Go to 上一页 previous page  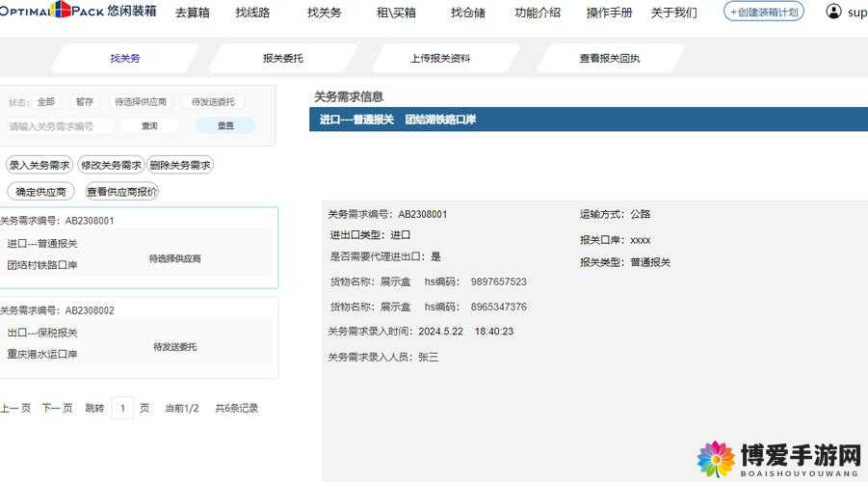coord(15,409)
